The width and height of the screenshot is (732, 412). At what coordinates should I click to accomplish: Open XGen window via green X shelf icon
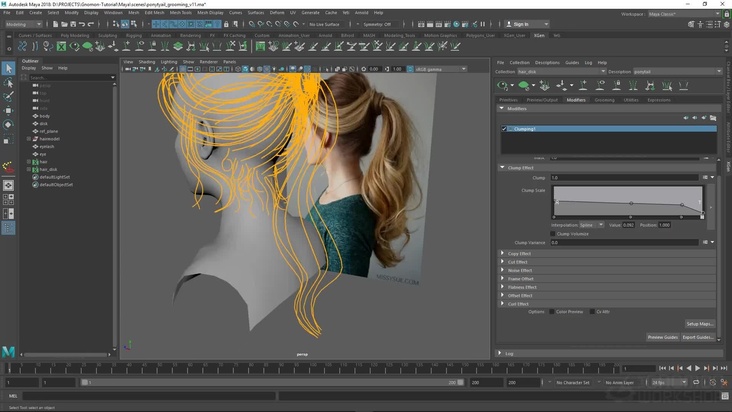pos(61,46)
